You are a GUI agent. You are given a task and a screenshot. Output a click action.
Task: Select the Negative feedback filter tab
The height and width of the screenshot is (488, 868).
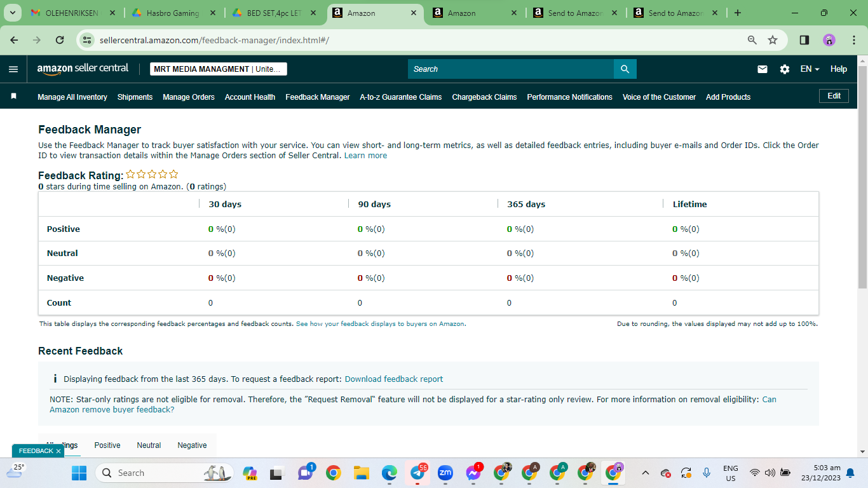[x=192, y=445]
